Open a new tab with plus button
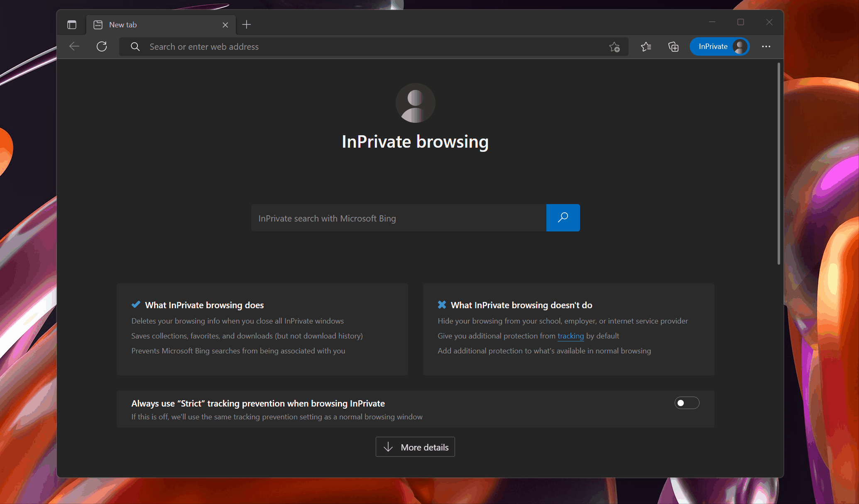Viewport: 859px width, 504px height. 247,25
